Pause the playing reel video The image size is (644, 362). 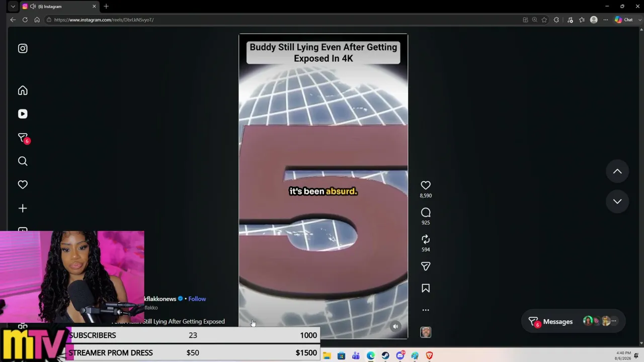click(x=323, y=186)
